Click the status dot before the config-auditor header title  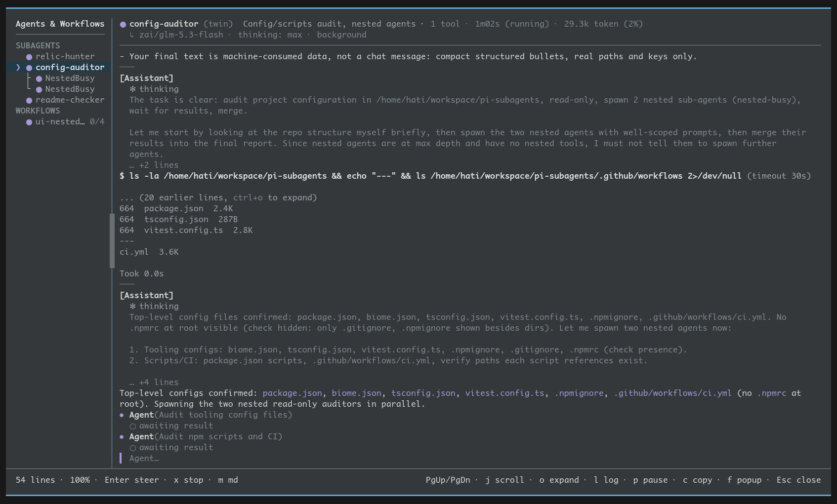tap(123, 24)
